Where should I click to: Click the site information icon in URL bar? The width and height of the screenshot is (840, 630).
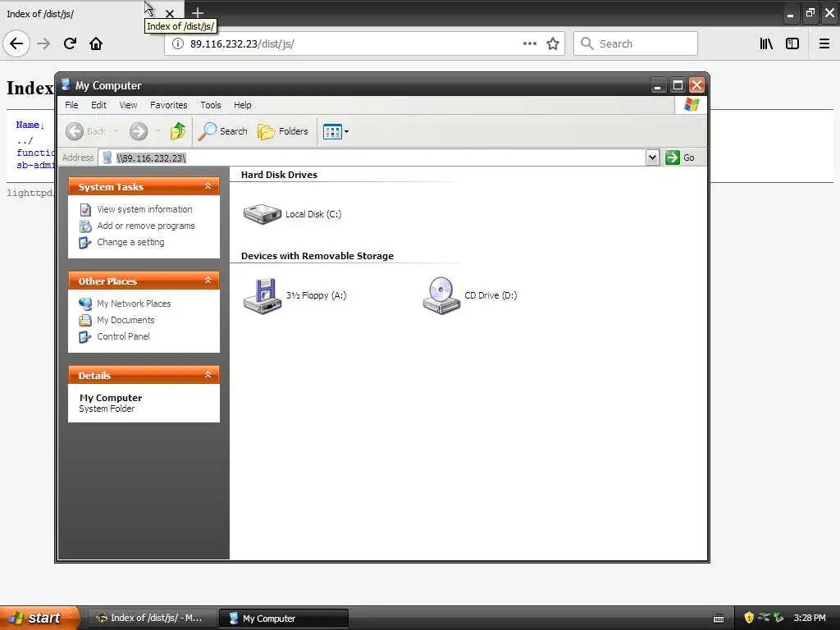coord(177,43)
